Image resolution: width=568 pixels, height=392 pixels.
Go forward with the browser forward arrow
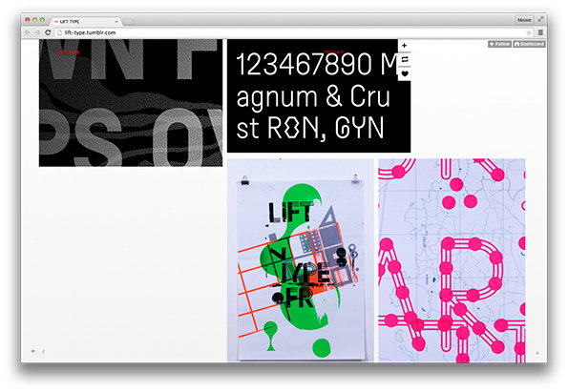pyautogui.click(x=37, y=32)
